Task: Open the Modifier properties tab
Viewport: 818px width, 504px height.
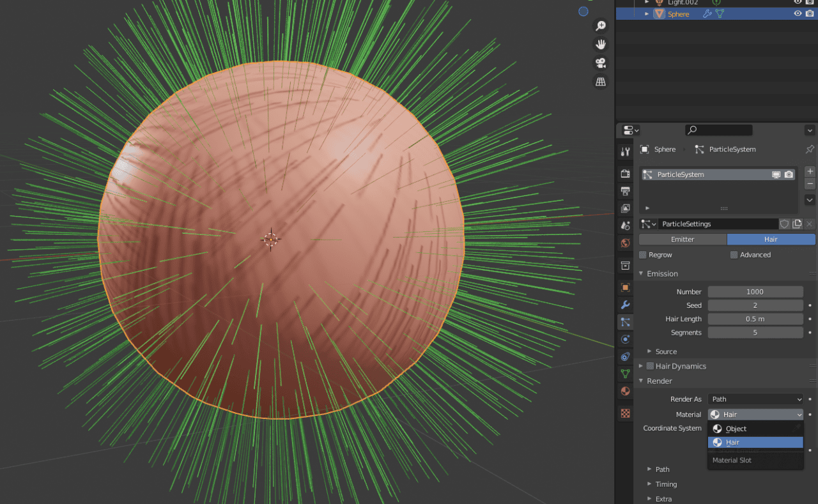Action: [x=624, y=305]
